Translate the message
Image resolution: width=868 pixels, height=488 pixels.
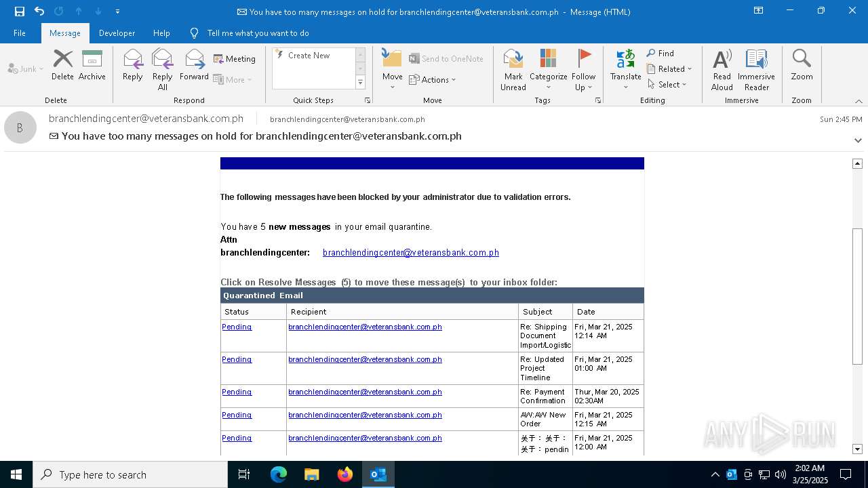point(625,69)
